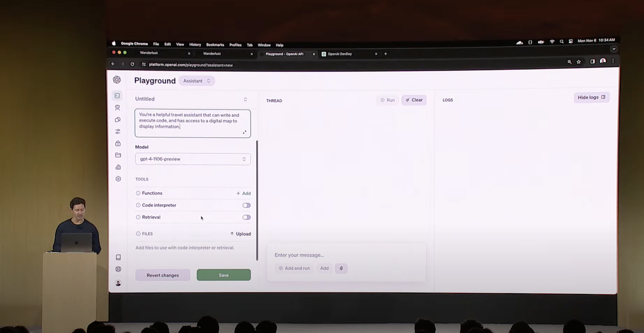Click the Retrieval info icon
This screenshot has height=333, width=644.
pos(138,217)
